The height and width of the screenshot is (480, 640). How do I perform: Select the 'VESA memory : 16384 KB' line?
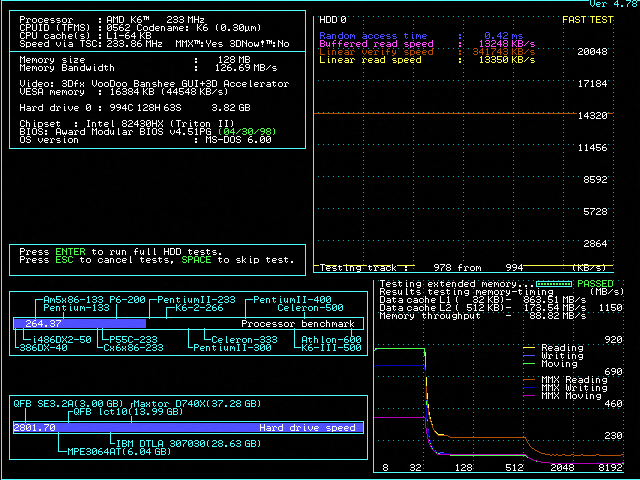click(124, 92)
